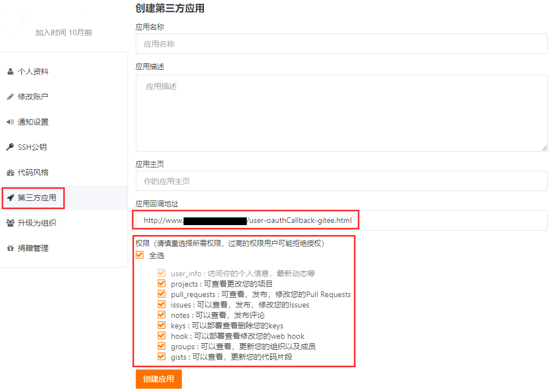Toggle the issues permission checkbox
Viewport: 549px width, 392px height.
[162, 304]
